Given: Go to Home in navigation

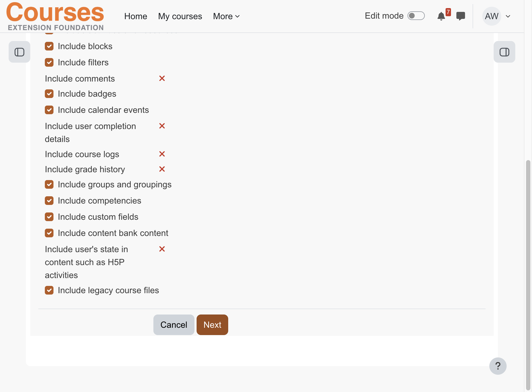Looking at the screenshot, I should click(136, 16).
